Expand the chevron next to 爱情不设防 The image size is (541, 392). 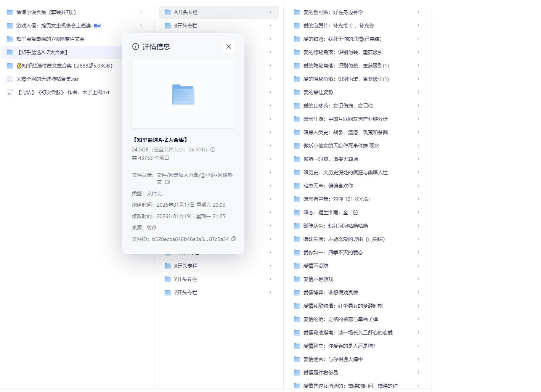[x=418, y=266]
